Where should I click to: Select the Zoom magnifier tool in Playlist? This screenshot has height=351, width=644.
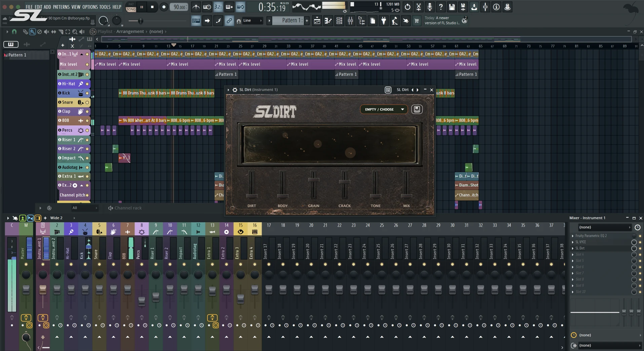pos(75,32)
